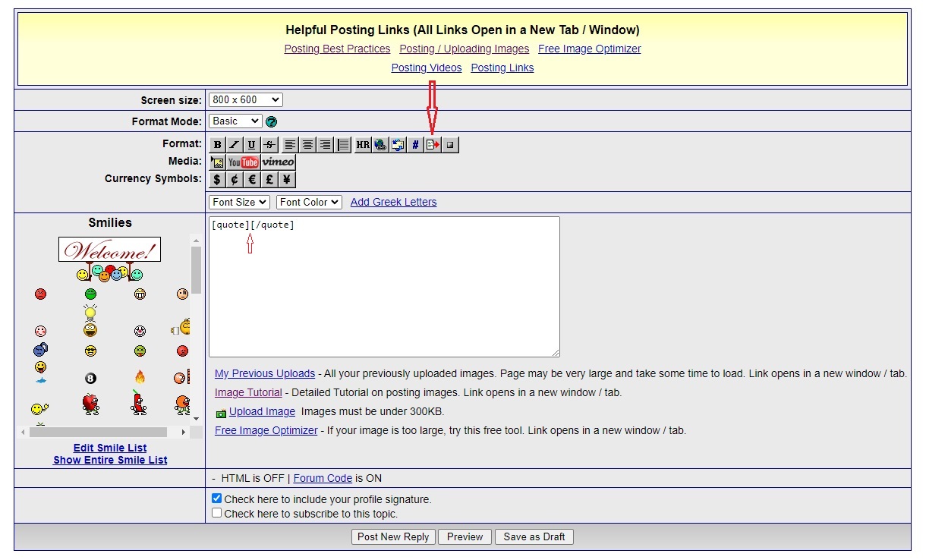This screenshot has width=926, height=560.
Task: Insert the dancing chili pepper smiley
Action: coord(140,403)
